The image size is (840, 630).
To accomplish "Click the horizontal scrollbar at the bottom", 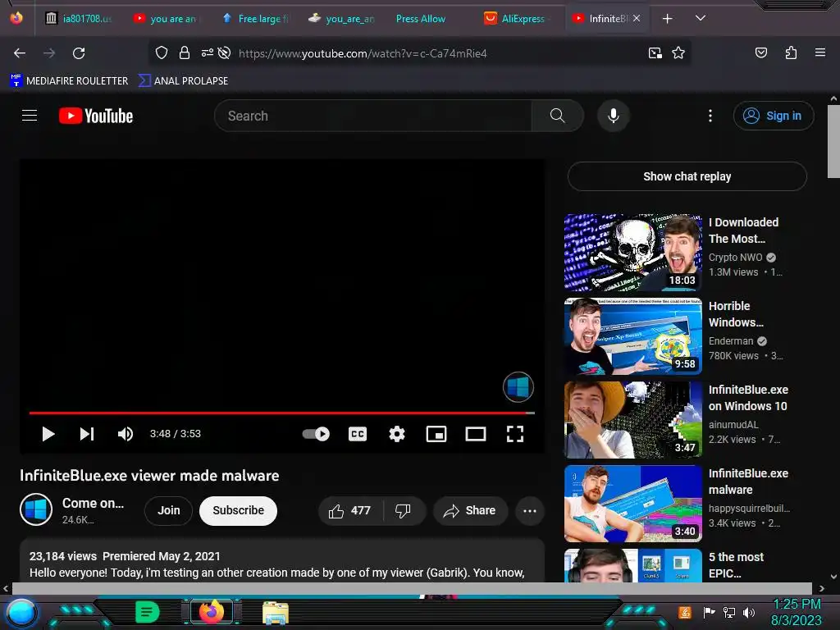I will (412, 589).
